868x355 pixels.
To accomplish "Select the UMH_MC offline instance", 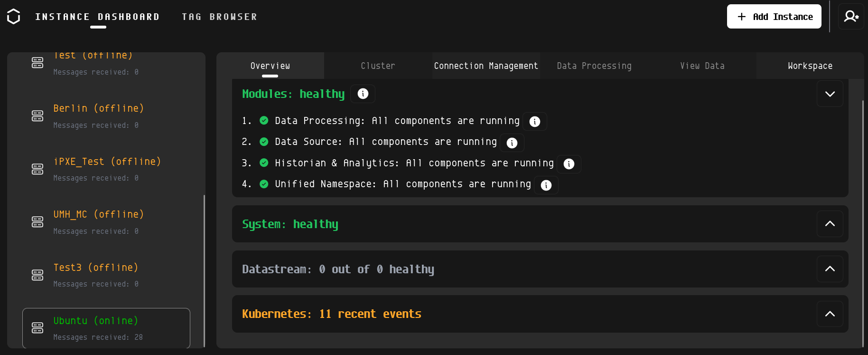I will tap(98, 221).
